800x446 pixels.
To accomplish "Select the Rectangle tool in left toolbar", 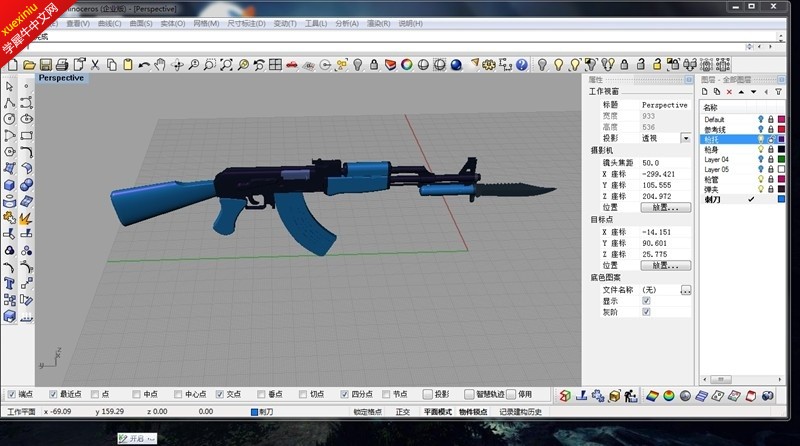I will (x=27, y=136).
